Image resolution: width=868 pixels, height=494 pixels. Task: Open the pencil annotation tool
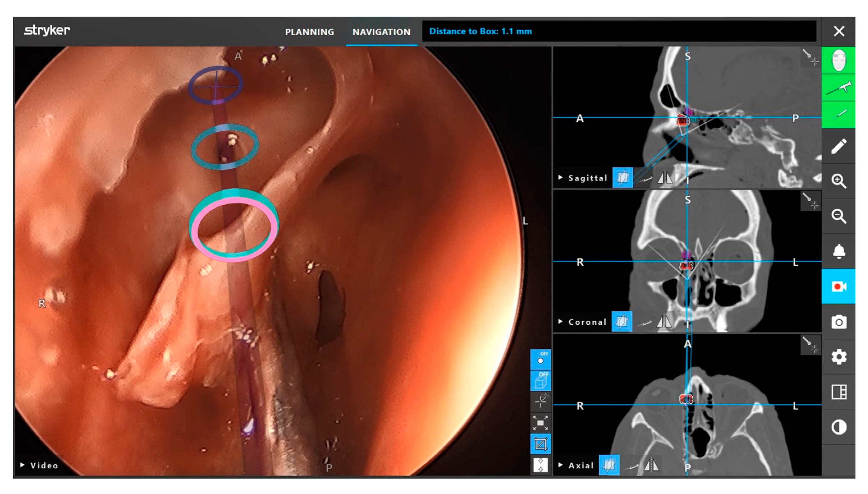pyautogui.click(x=838, y=146)
